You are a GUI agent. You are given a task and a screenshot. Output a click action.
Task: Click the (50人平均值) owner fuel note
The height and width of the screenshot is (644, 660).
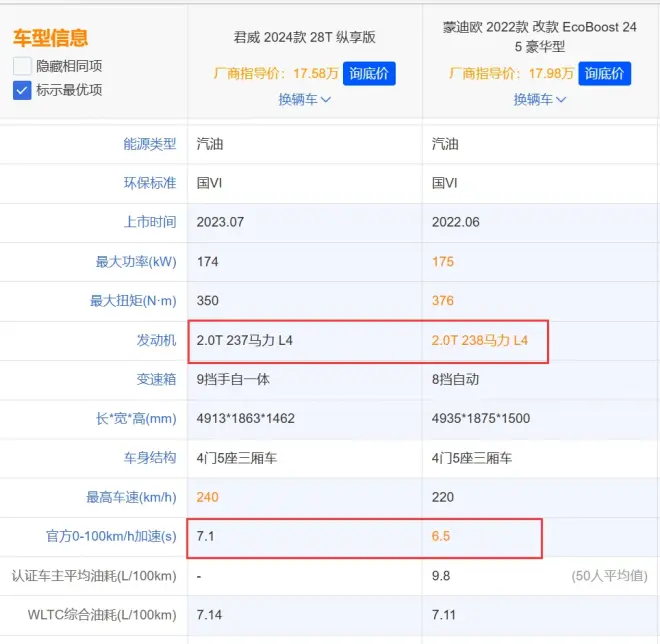[x=609, y=576]
